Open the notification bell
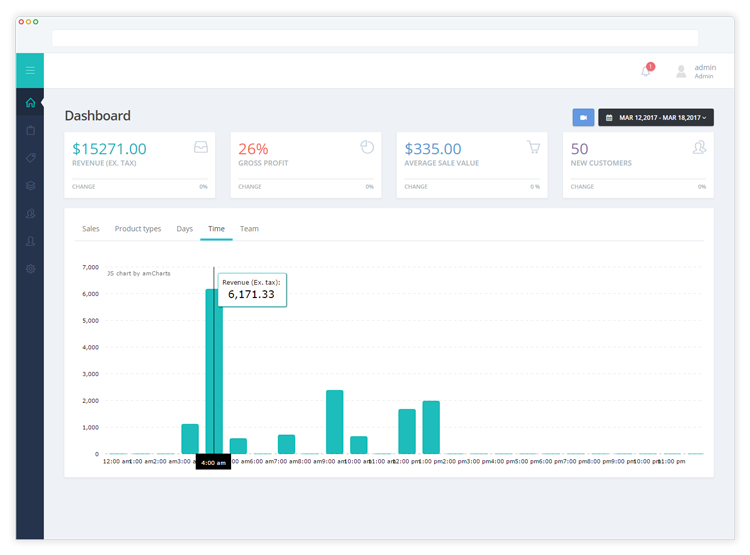 [x=646, y=71]
